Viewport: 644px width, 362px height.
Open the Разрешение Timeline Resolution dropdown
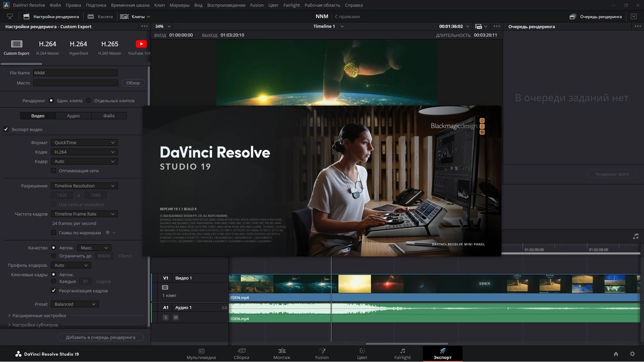tap(84, 186)
